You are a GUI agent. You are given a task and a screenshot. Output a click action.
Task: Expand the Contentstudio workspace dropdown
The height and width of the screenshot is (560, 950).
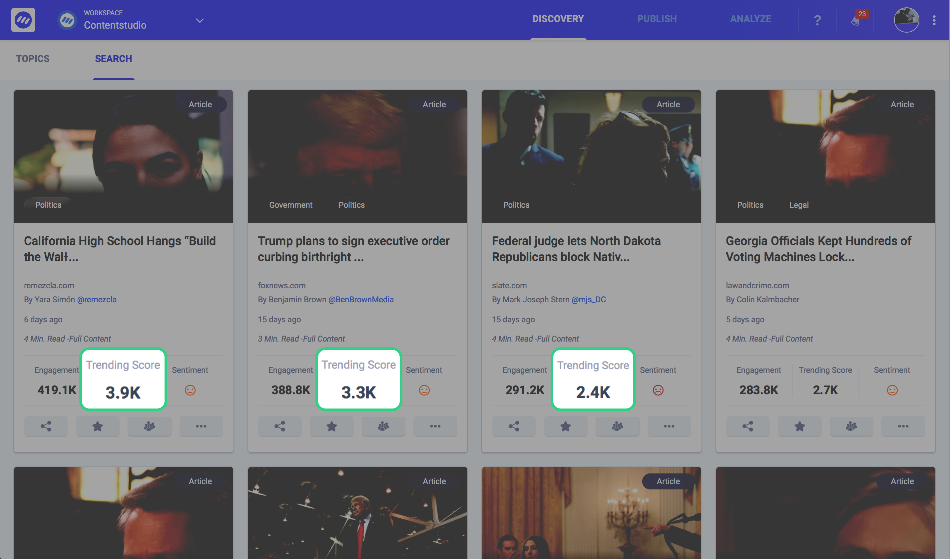tap(200, 20)
